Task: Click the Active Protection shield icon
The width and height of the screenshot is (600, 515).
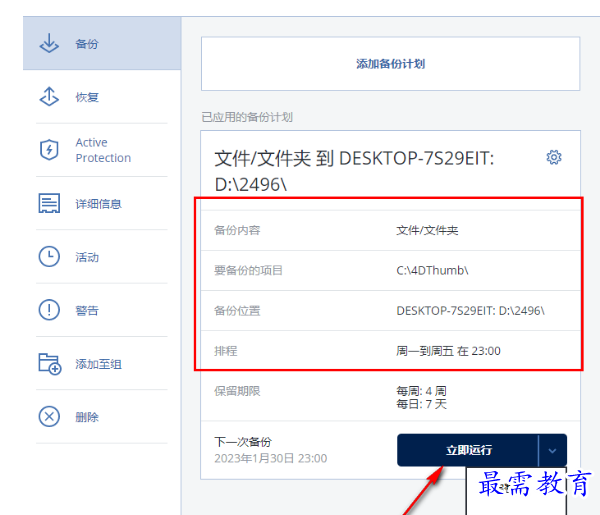Action: pyautogui.click(x=49, y=150)
